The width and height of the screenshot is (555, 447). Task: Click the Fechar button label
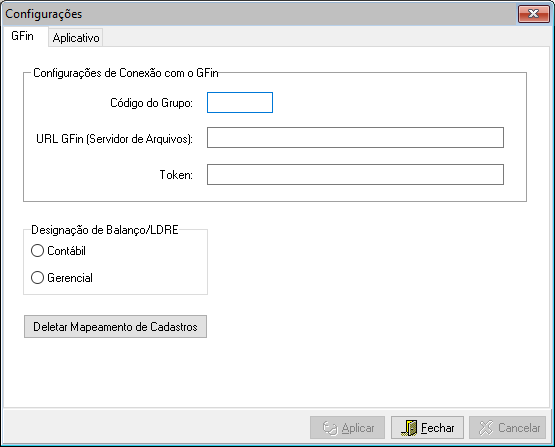point(437,428)
